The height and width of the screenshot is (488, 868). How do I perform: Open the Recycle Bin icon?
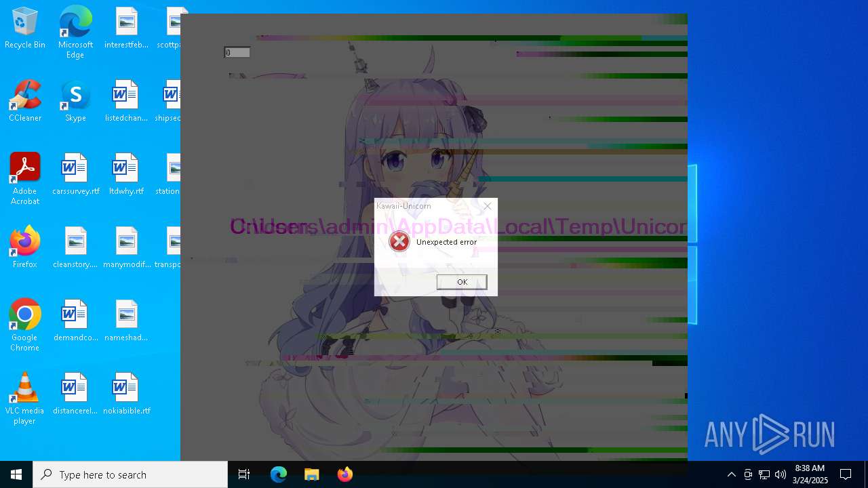pos(25,28)
